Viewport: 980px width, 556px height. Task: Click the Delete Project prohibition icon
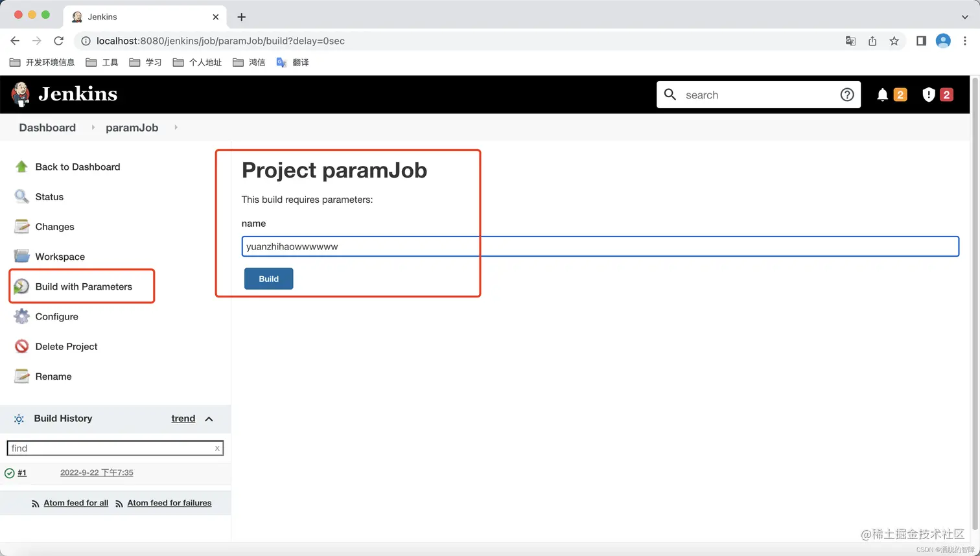coord(21,346)
